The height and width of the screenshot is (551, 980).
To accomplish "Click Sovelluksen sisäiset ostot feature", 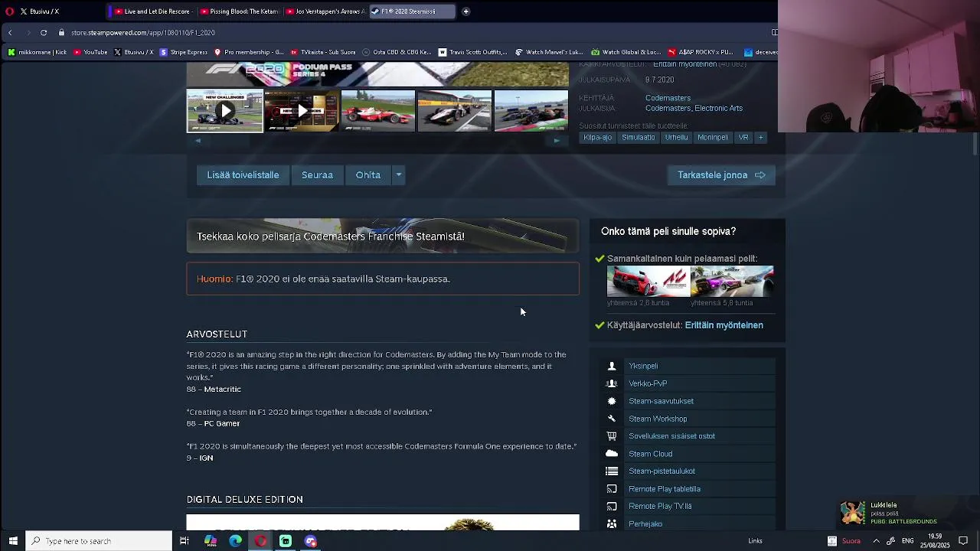I will pyautogui.click(x=687, y=436).
